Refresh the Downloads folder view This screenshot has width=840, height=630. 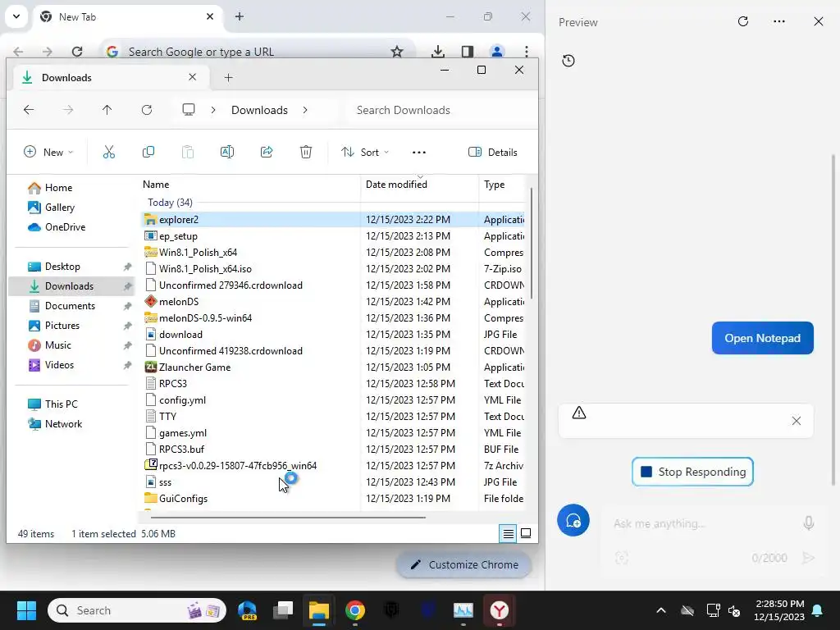(147, 110)
